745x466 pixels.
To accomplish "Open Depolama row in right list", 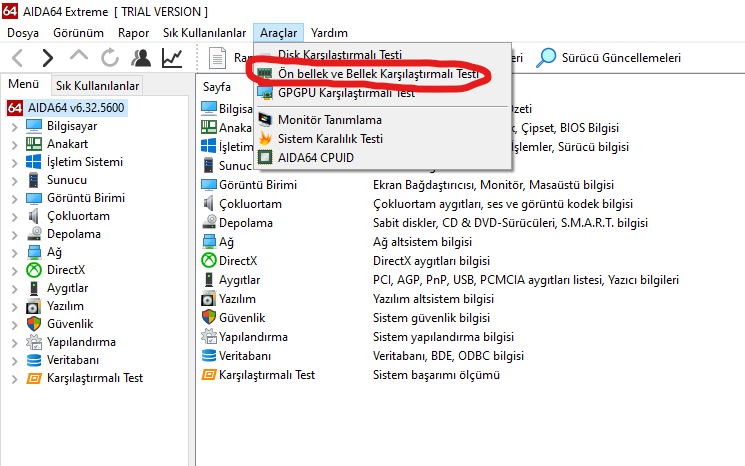I will click(246, 223).
